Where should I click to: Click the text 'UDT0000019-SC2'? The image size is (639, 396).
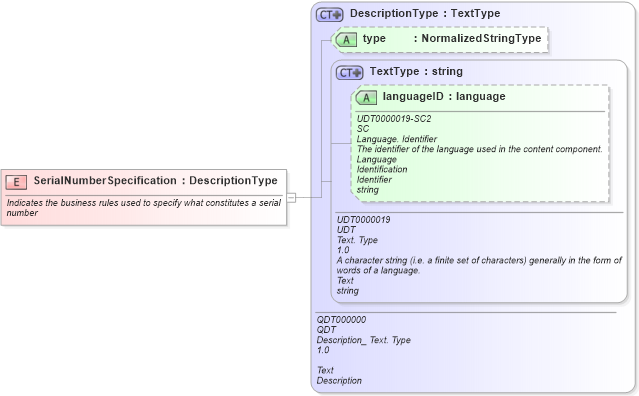394,119
